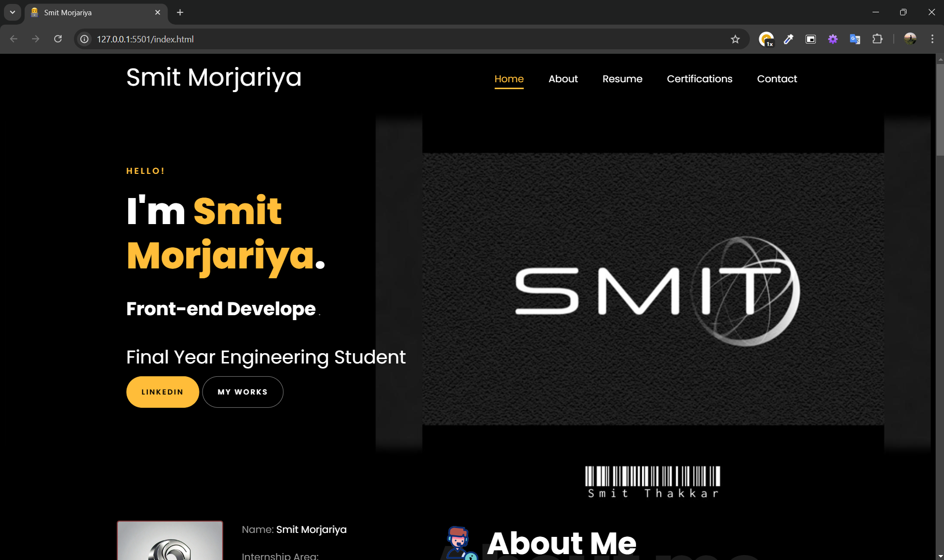This screenshot has width=944, height=560.
Task: Reload the page
Action: (x=58, y=39)
